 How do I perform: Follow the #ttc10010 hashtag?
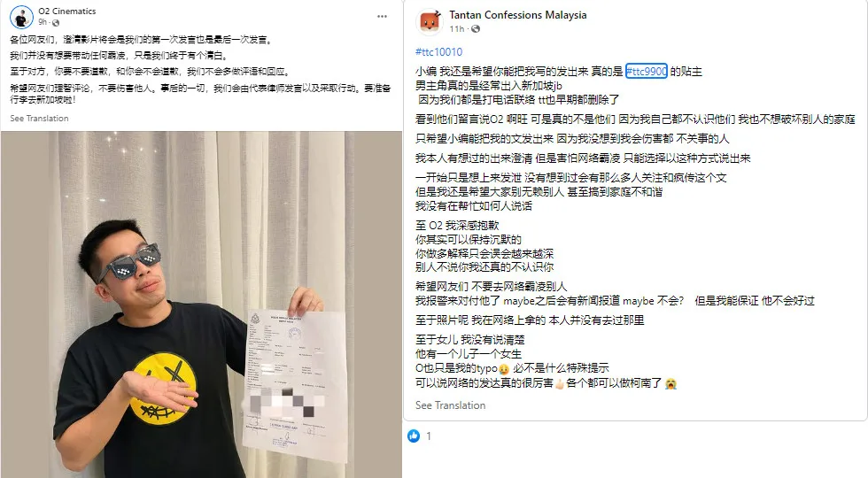439,52
